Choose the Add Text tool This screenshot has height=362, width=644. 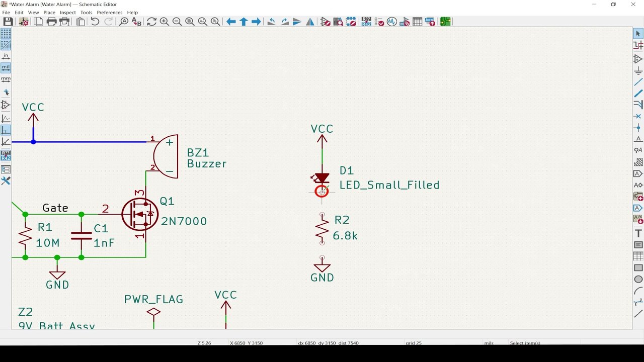[x=638, y=233]
